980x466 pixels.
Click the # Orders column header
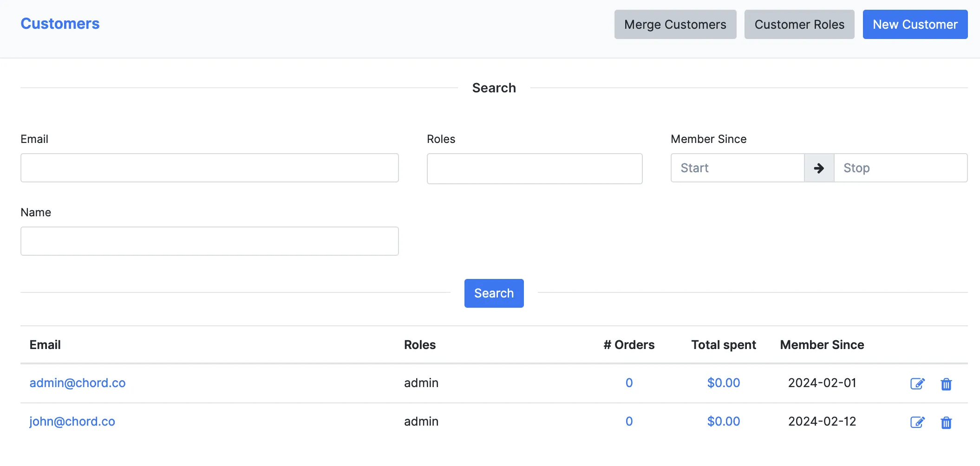coord(629,345)
